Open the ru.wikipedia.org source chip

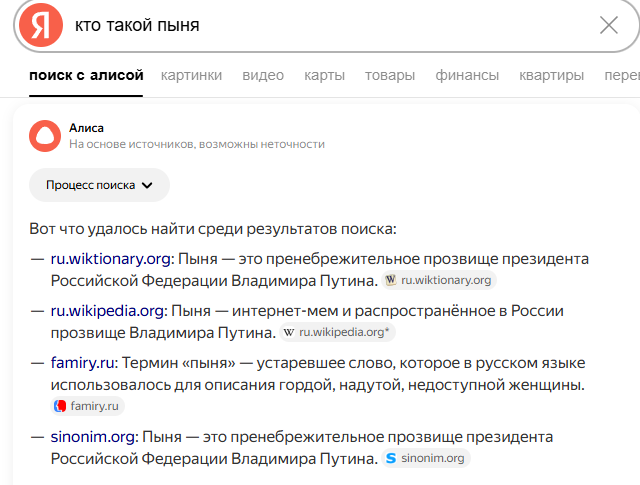click(x=337, y=331)
